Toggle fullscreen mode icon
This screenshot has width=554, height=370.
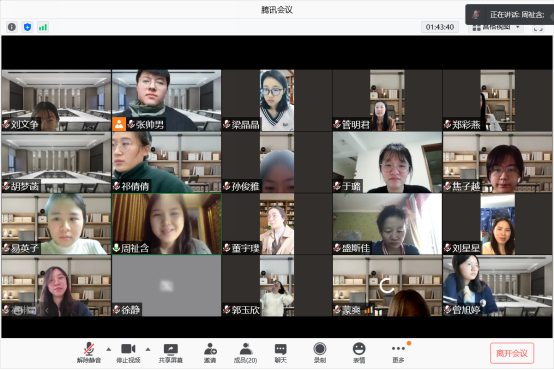coord(538,28)
